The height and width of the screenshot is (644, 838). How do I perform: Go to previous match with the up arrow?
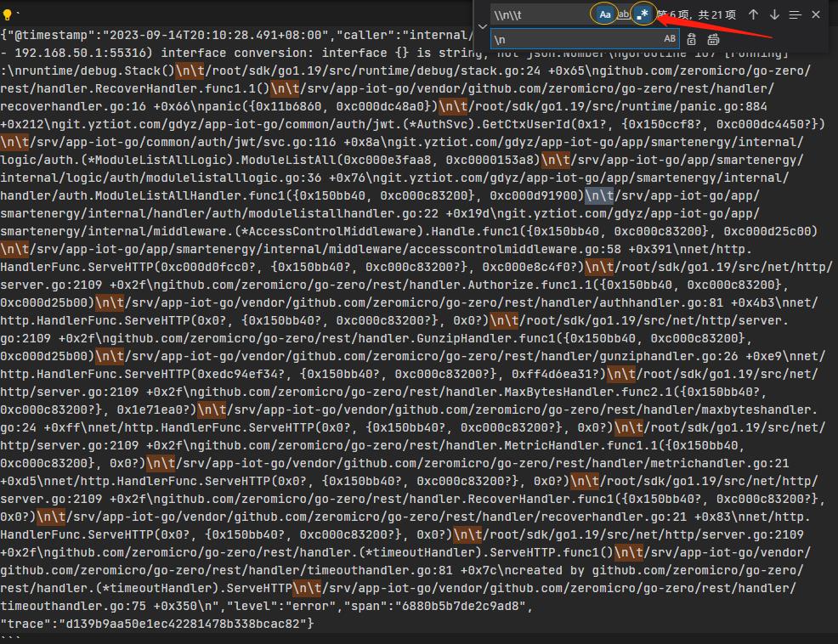(x=754, y=14)
